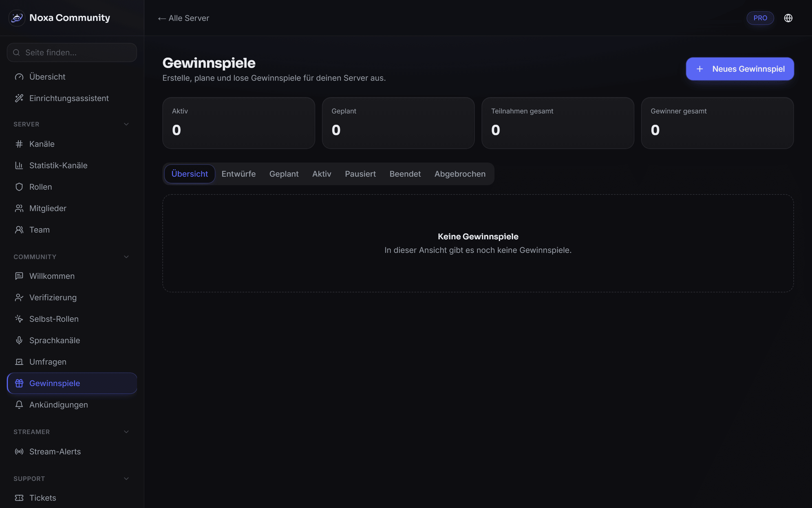Collapse the SUPPORT section chevron
Viewport: 812px width, 508px height.
tap(126, 479)
